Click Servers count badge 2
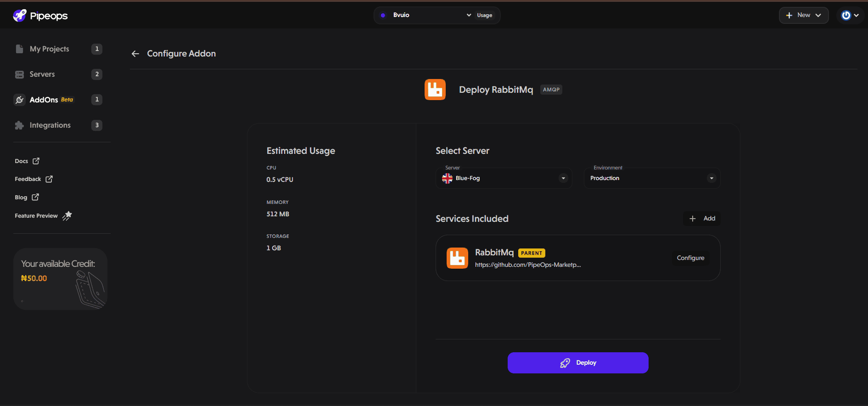Screen dimensions: 868x406 (97, 74)
